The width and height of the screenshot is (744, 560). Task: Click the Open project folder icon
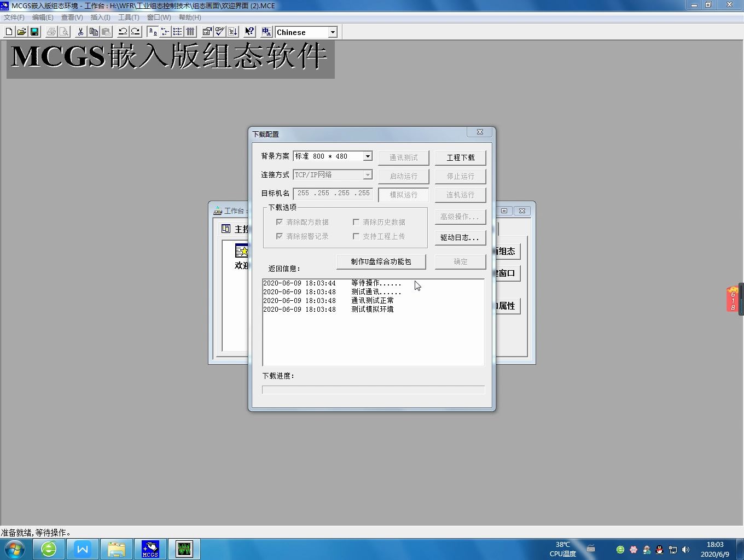coord(21,32)
